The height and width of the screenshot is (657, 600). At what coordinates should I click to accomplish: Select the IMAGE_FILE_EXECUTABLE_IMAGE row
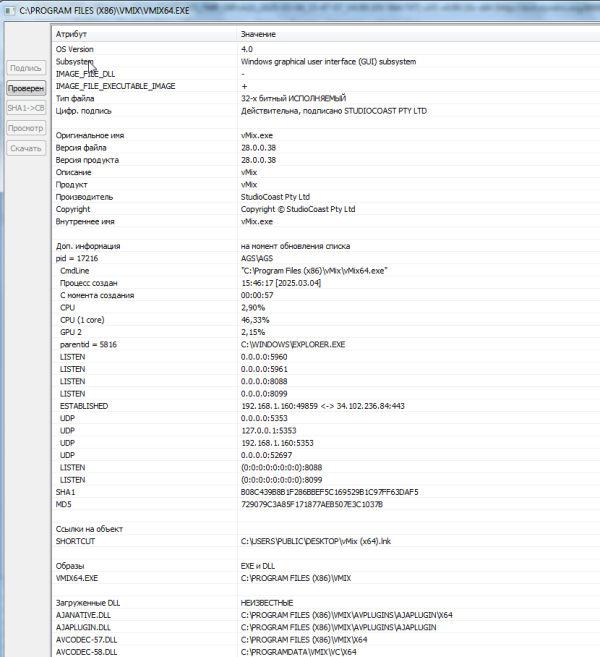point(326,86)
